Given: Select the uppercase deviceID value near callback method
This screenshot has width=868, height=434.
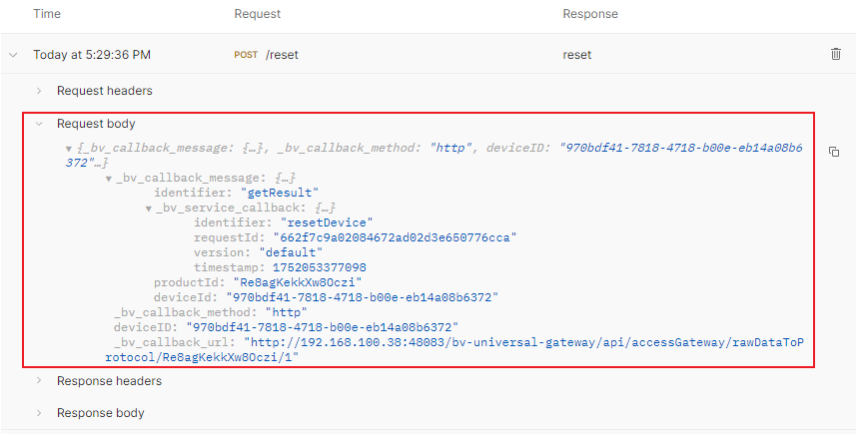Looking at the screenshot, I should click(x=323, y=326).
